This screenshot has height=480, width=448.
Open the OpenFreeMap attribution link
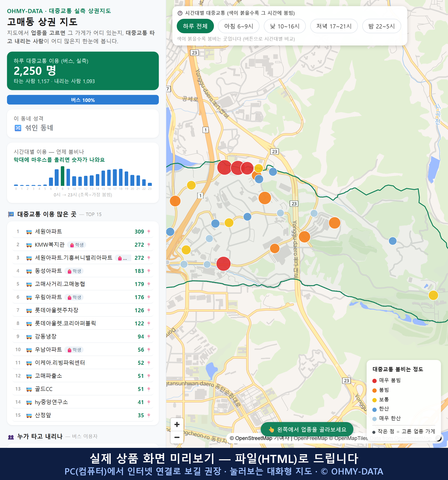[310, 438]
